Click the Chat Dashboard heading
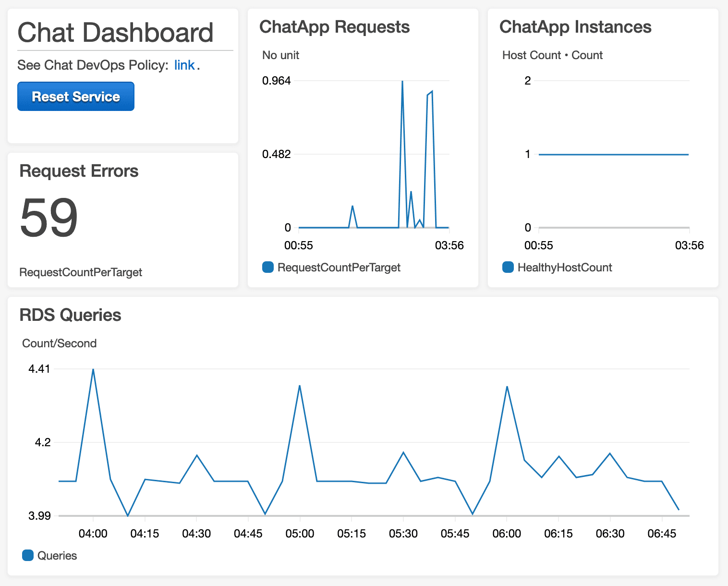This screenshot has width=728, height=586. [115, 33]
